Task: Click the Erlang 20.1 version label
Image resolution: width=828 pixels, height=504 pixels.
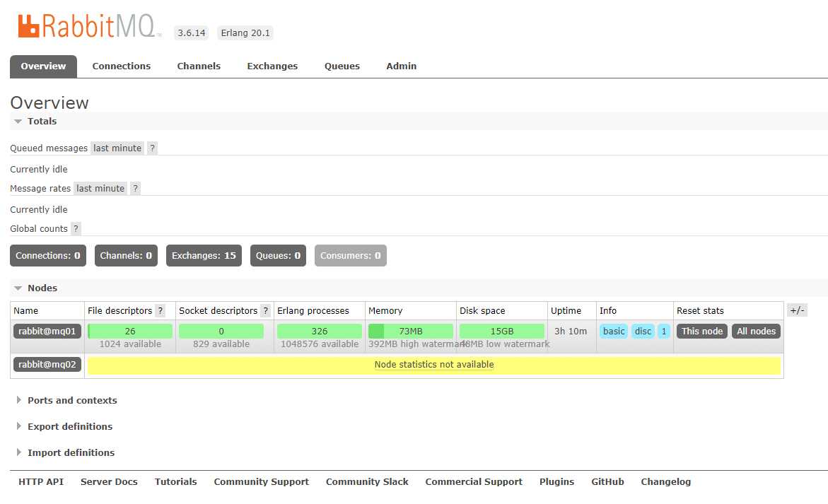Action: click(245, 33)
